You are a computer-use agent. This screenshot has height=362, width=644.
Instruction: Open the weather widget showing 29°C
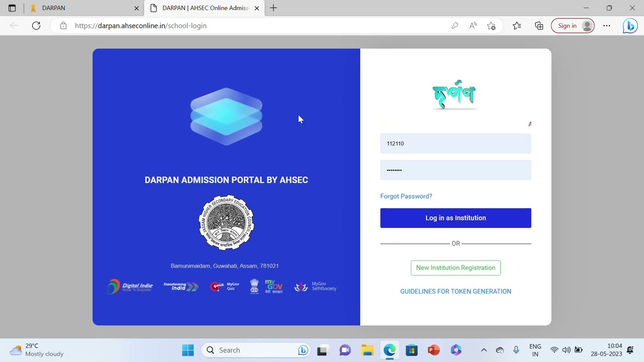38,350
